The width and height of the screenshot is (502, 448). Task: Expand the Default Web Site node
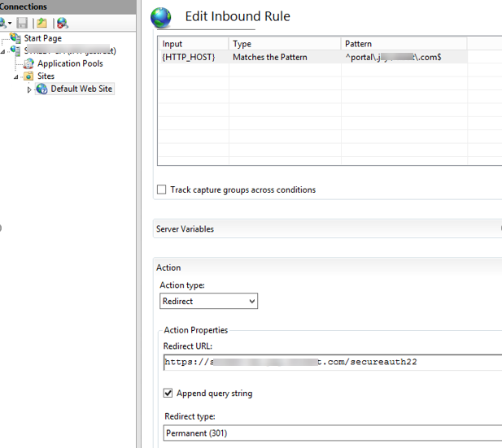pos(29,90)
